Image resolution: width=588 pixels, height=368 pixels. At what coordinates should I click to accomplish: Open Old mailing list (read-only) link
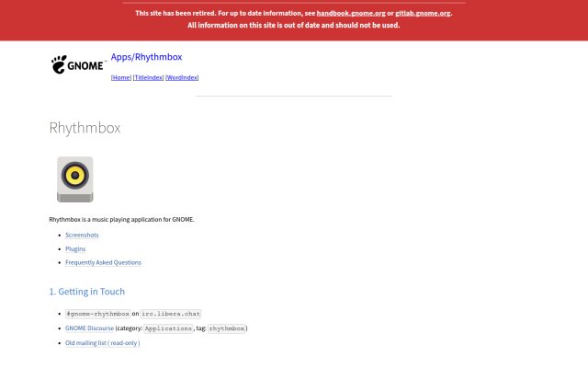[x=102, y=343]
